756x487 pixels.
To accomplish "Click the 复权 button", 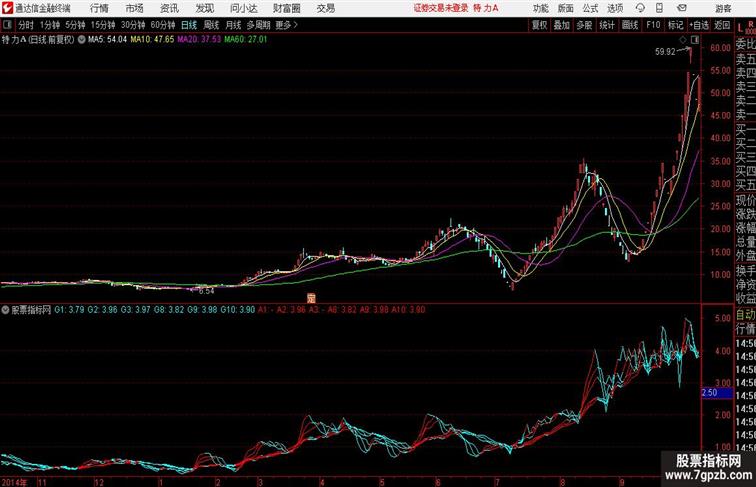I will coord(539,25).
